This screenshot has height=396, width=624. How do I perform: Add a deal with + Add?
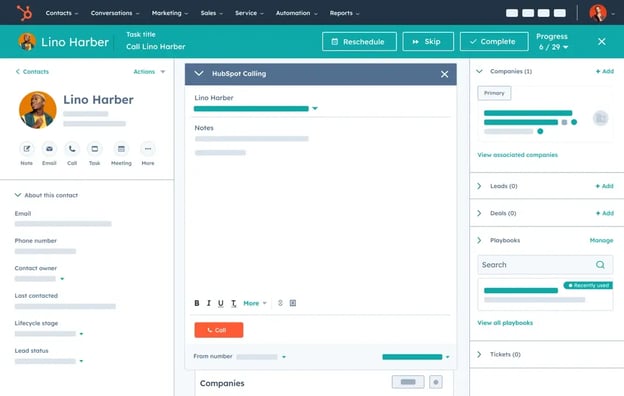coord(604,213)
